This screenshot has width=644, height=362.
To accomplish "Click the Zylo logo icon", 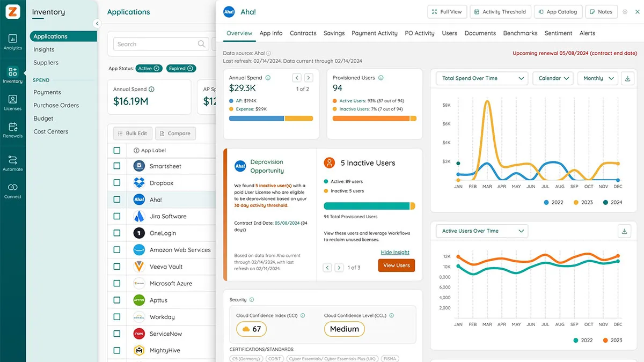I will coord(13,12).
